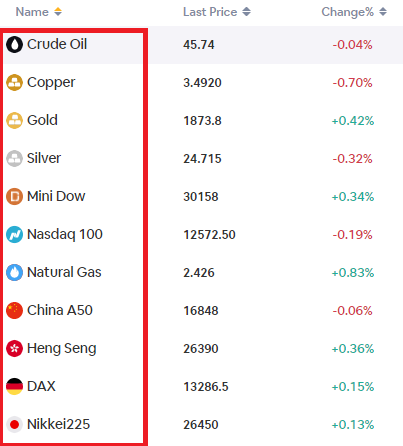Select the Gold bars icon

coord(14,120)
